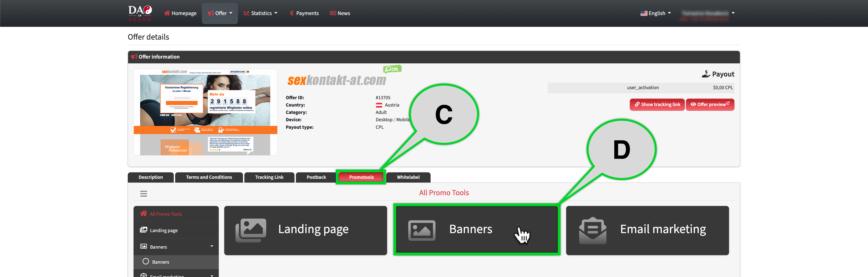Click the Landing page tile image icon
Viewport: 868px width, 277px height.
[x=251, y=230]
